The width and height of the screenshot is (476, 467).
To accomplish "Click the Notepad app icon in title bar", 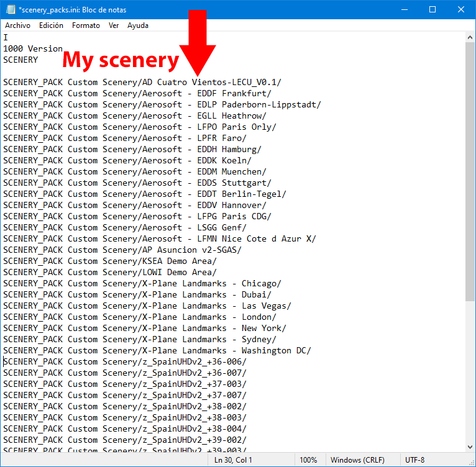I will point(11,10).
